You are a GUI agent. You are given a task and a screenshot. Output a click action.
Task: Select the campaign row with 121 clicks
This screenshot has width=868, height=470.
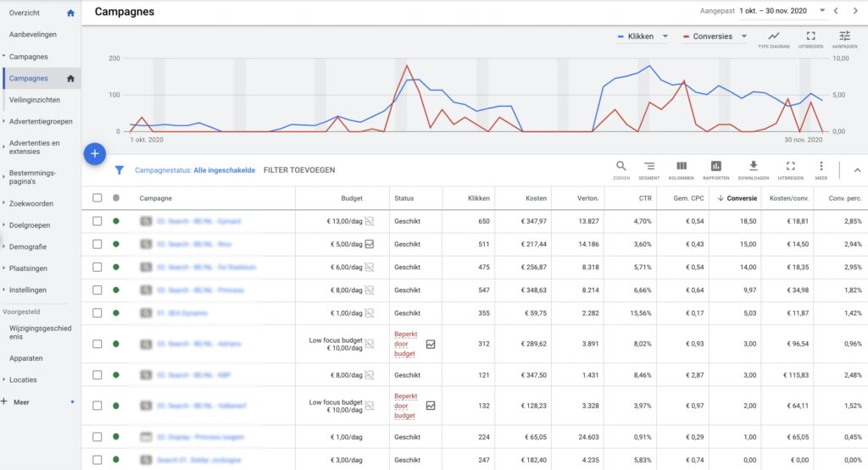click(97, 375)
